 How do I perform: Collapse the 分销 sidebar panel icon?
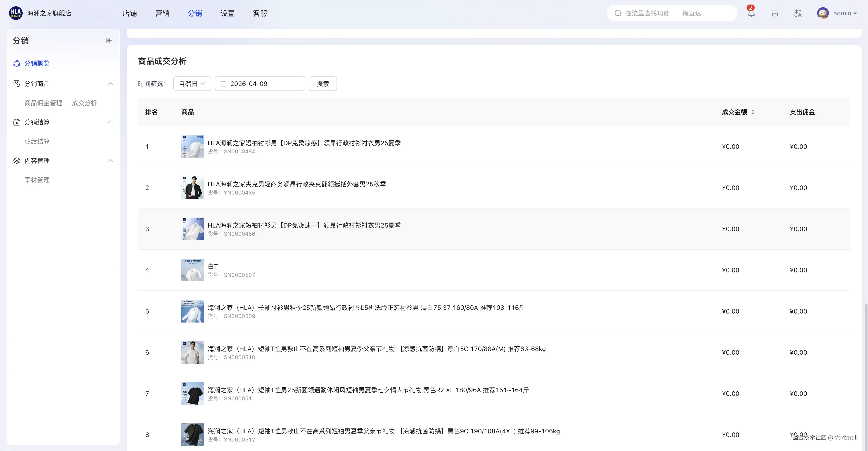click(x=108, y=40)
